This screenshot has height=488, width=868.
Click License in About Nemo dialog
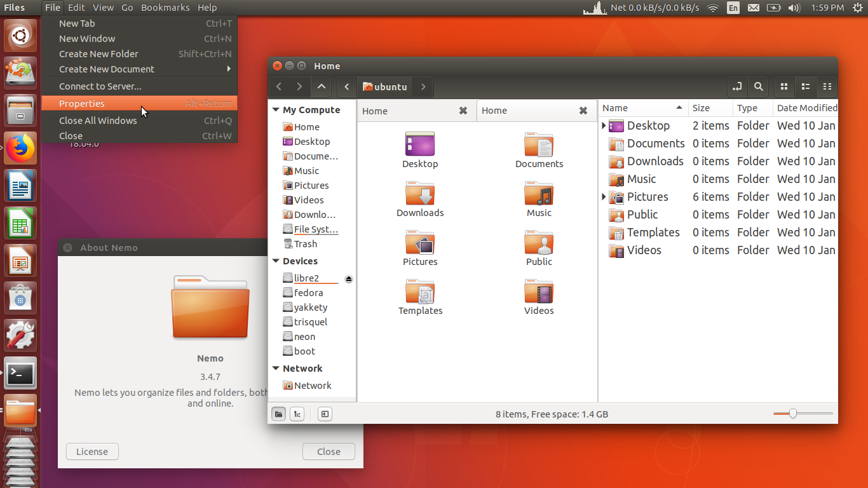[92, 452]
